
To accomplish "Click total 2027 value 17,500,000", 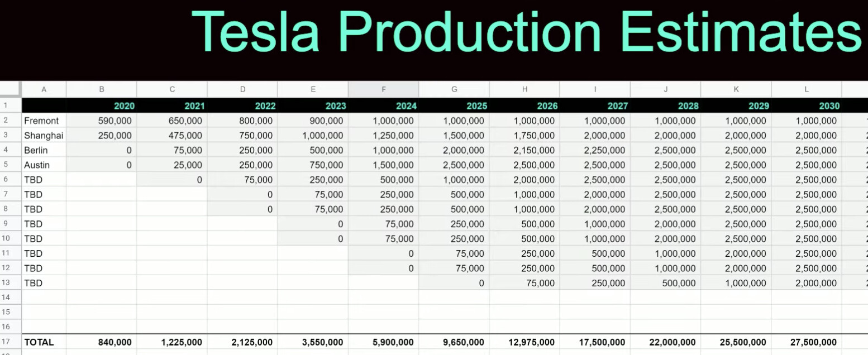I will tap(595, 342).
